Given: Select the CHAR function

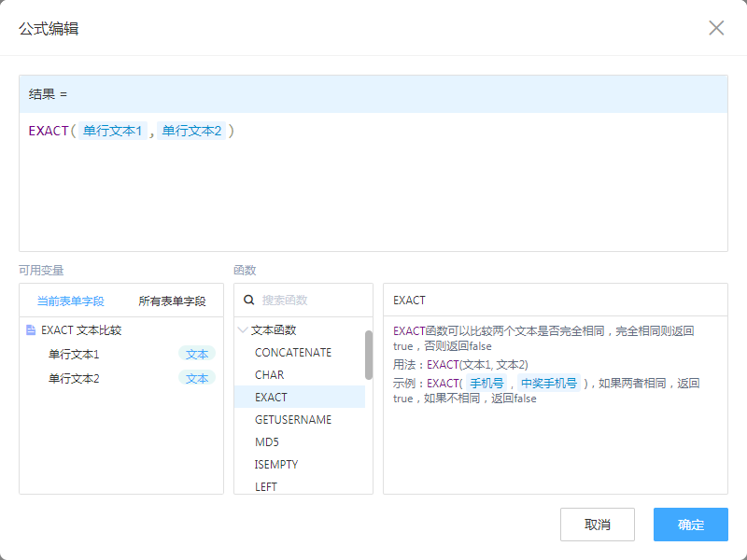Looking at the screenshot, I should point(270,375).
